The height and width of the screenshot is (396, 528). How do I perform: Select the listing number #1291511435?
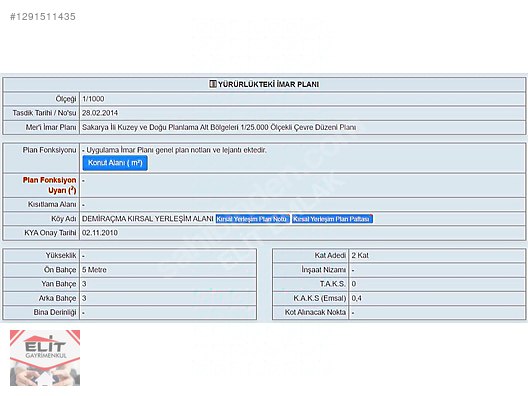43,16
